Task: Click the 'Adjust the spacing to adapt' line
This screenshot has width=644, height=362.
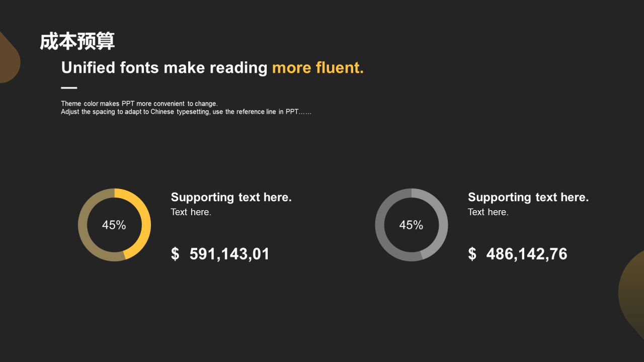Action: (x=186, y=112)
